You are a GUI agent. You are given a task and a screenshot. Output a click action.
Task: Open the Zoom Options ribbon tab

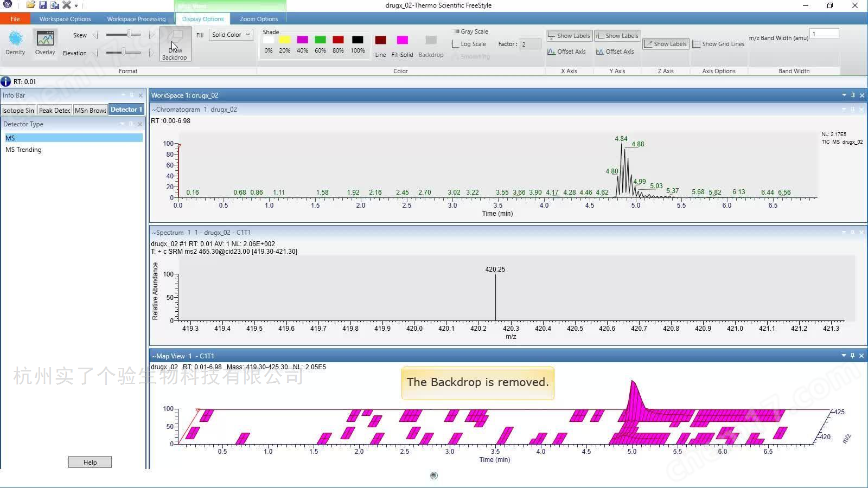point(258,19)
